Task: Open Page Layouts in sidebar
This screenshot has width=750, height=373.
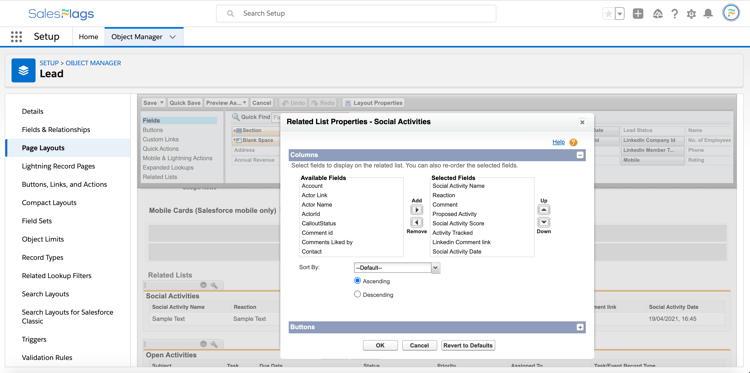Action: click(x=43, y=148)
